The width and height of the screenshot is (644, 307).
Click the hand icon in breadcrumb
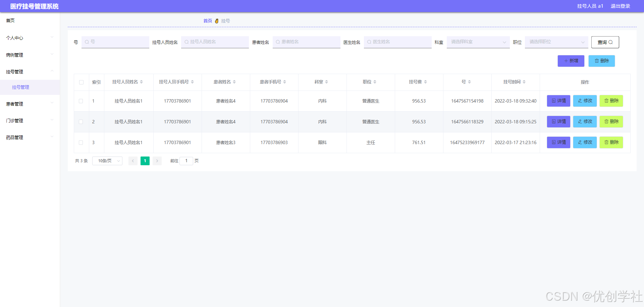pos(217,21)
